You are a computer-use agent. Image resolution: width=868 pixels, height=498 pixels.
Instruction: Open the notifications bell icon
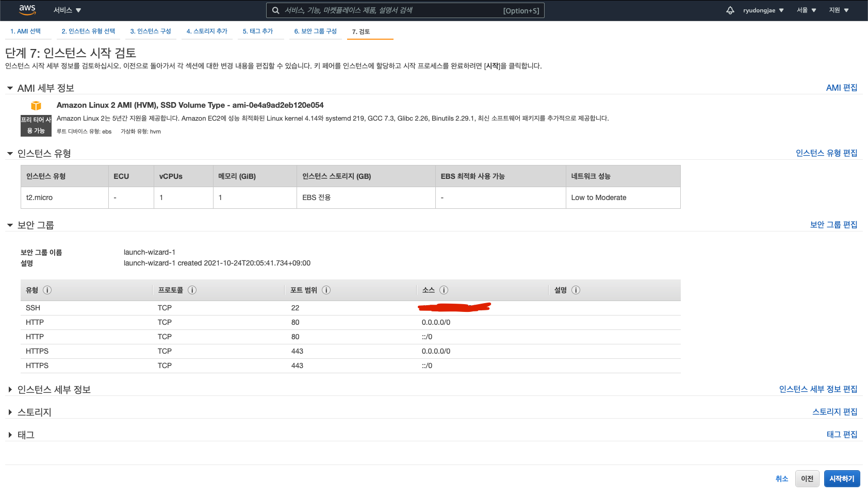coord(730,10)
